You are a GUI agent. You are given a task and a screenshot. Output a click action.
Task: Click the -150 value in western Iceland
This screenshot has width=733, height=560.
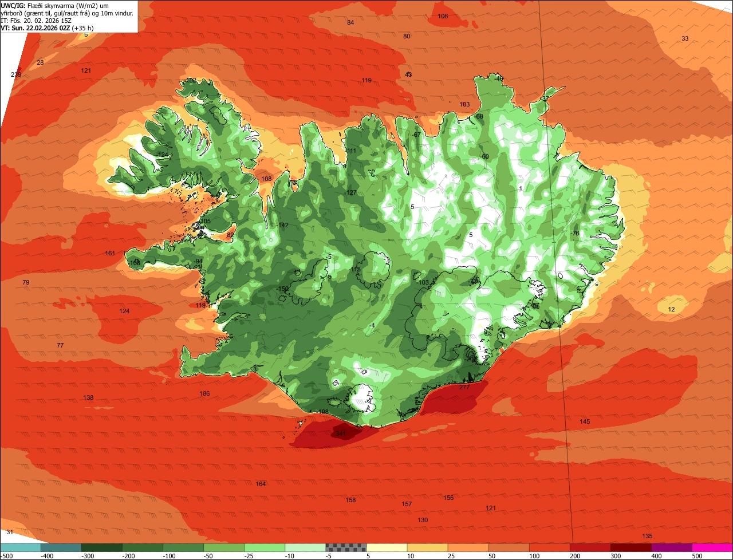283,289
